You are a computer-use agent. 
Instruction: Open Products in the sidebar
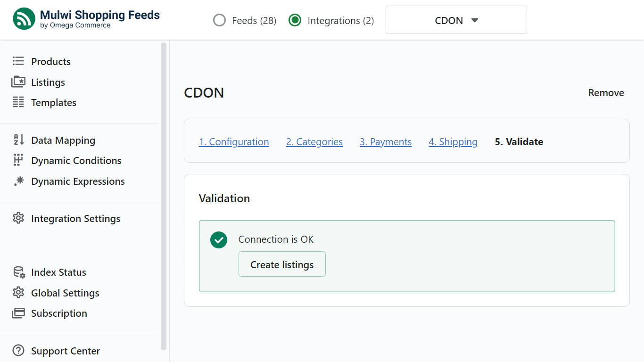pyautogui.click(x=51, y=61)
